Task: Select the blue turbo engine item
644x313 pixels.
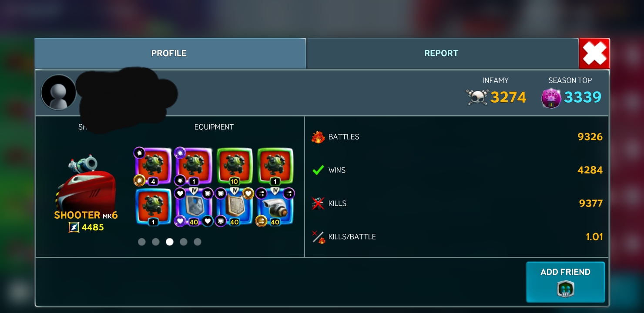Action: point(275,207)
